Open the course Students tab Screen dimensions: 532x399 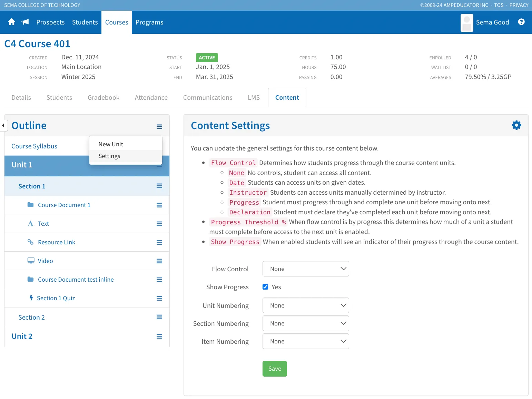pyautogui.click(x=59, y=98)
